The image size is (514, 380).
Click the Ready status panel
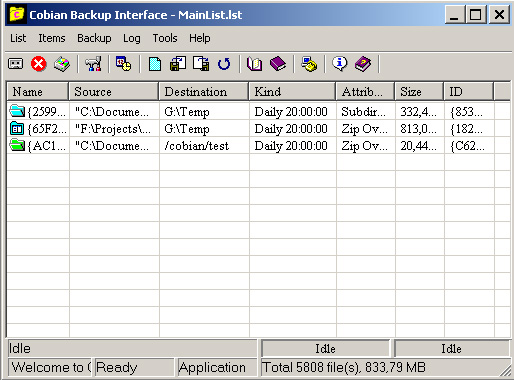coord(134,367)
